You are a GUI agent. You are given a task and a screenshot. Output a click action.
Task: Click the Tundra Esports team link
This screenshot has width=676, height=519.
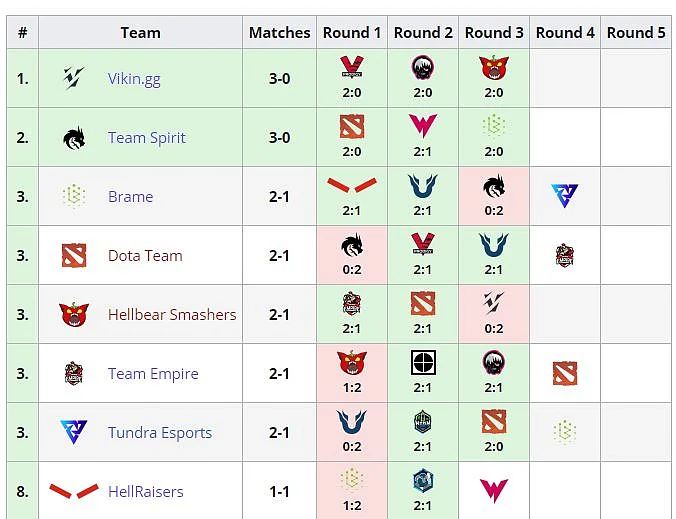160,432
